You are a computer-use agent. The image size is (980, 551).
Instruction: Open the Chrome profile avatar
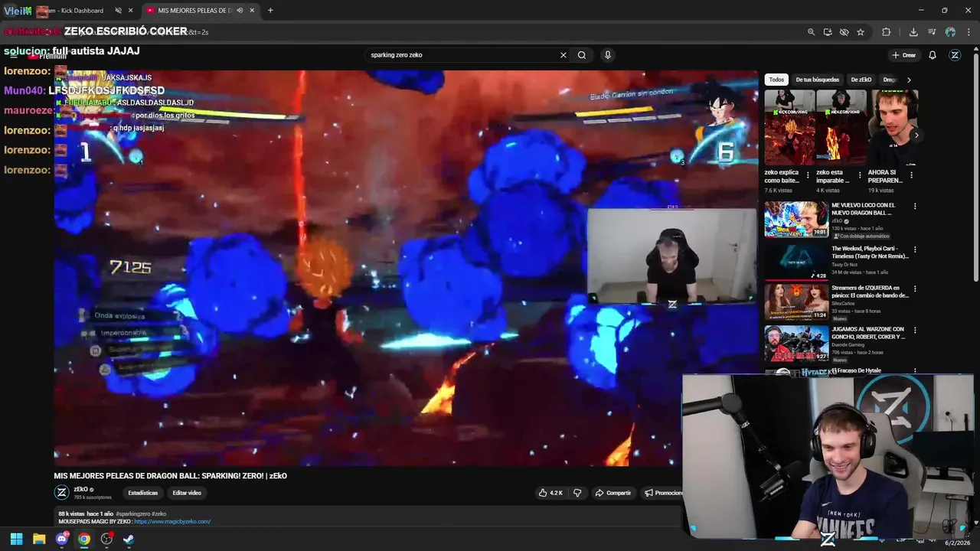950,32
